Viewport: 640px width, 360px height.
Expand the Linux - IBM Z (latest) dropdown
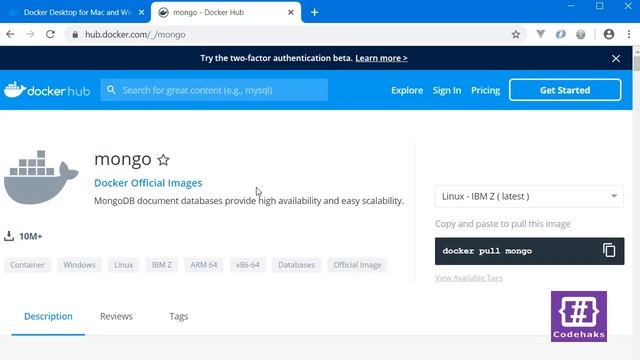point(529,196)
